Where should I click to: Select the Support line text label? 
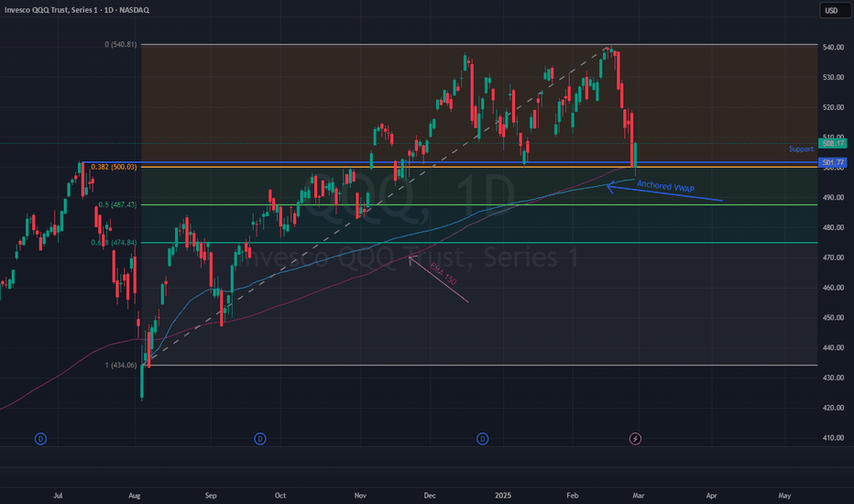click(x=801, y=149)
